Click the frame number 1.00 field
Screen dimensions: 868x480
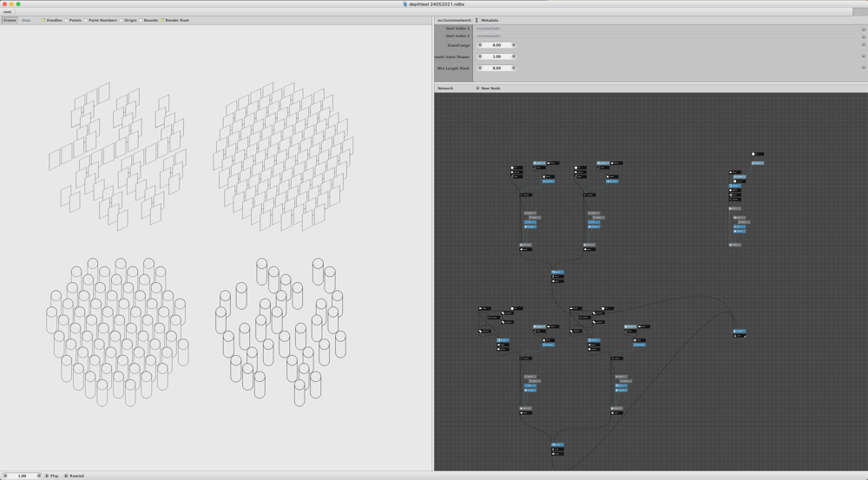click(x=22, y=476)
